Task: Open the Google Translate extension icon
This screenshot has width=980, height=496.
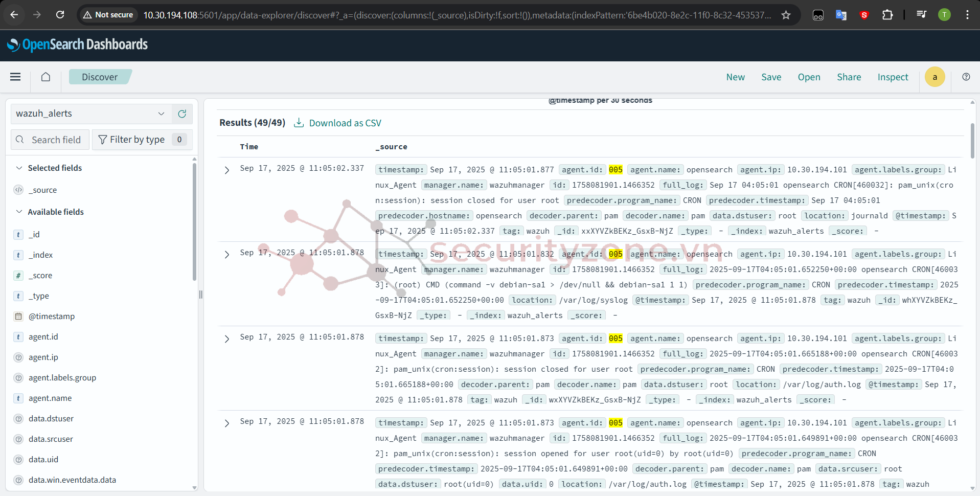Action: click(x=841, y=15)
